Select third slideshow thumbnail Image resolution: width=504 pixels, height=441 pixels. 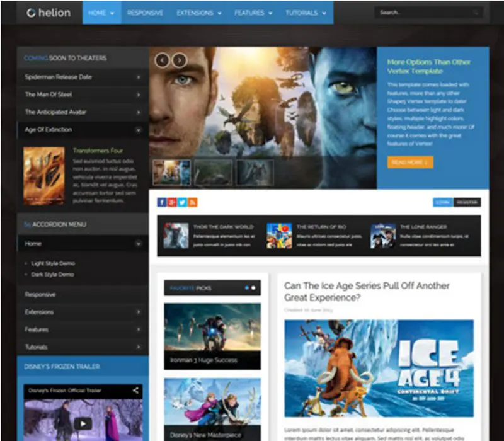(x=255, y=173)
